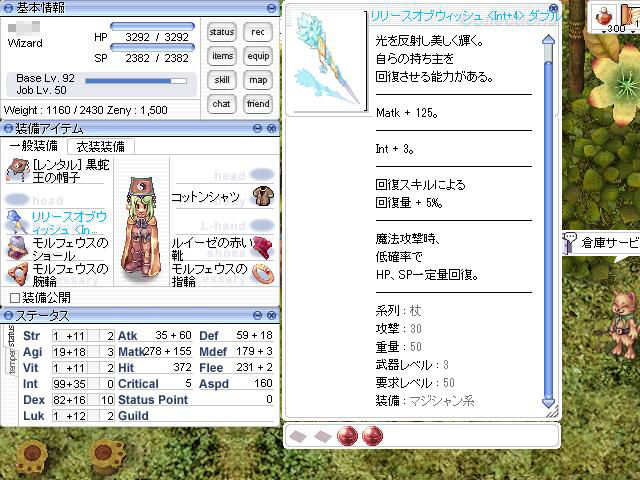Switch to 衣装装備 tab
Viewport: 640px width, 480px height.
tap(100, 147)
